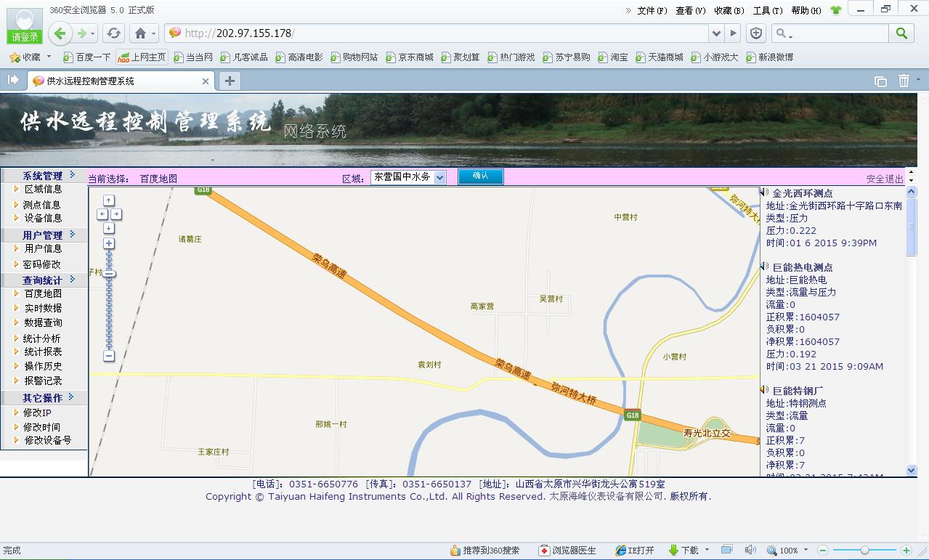The height and width of the screenshot is (560, 929).
Task: Open 密码修改 in the sidebar
Action: click(41, 264)
